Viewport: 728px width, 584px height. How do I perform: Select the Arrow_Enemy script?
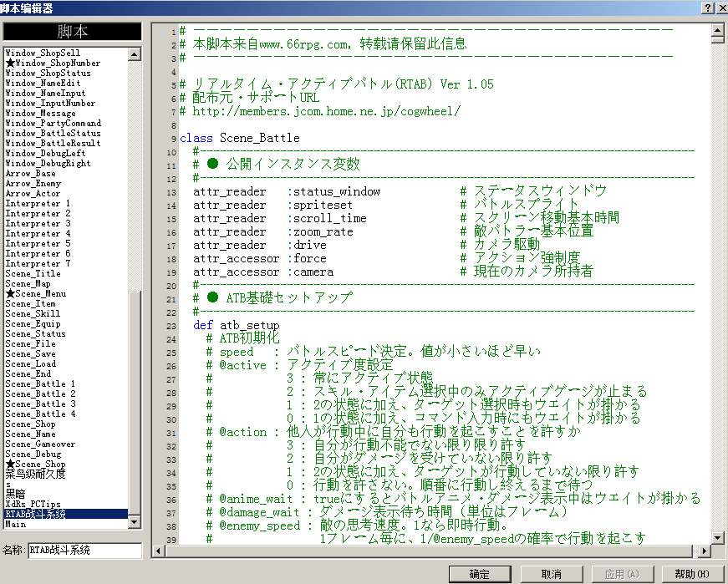coord(66,183)
